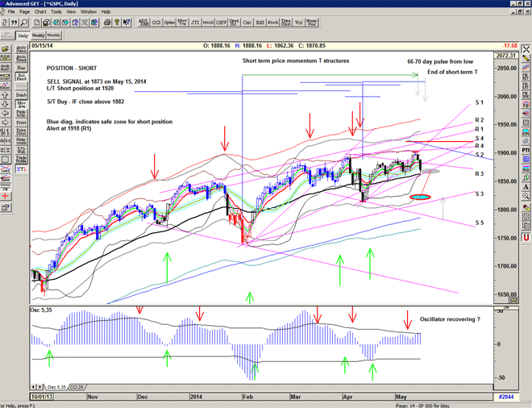Screen dimensions: 532x408
Task: Click the red plus icon in left toolbar
Action: [x=6, y=195]
